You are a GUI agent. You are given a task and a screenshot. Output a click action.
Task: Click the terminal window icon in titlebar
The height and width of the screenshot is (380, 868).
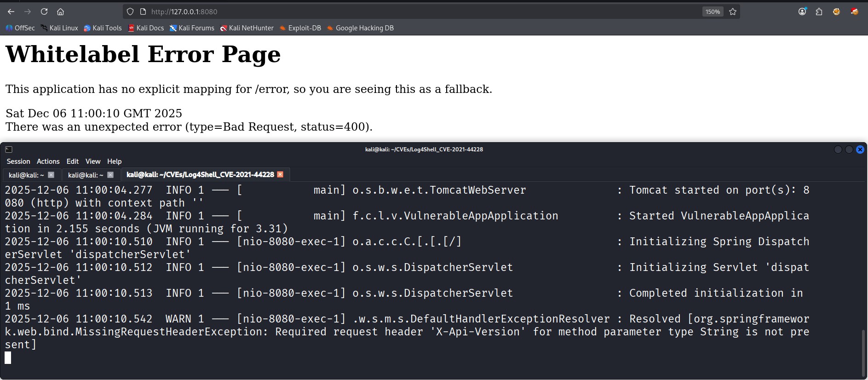tap(9, 150)
